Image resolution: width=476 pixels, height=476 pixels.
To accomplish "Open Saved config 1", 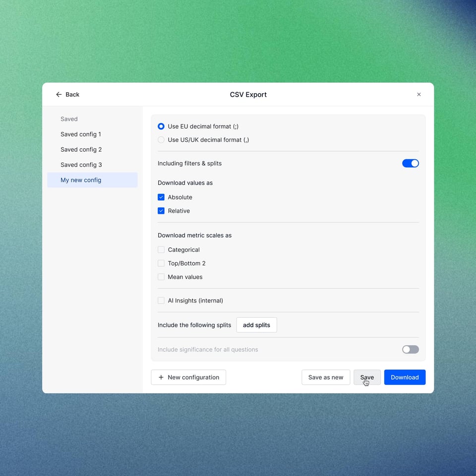I will 81,134.
